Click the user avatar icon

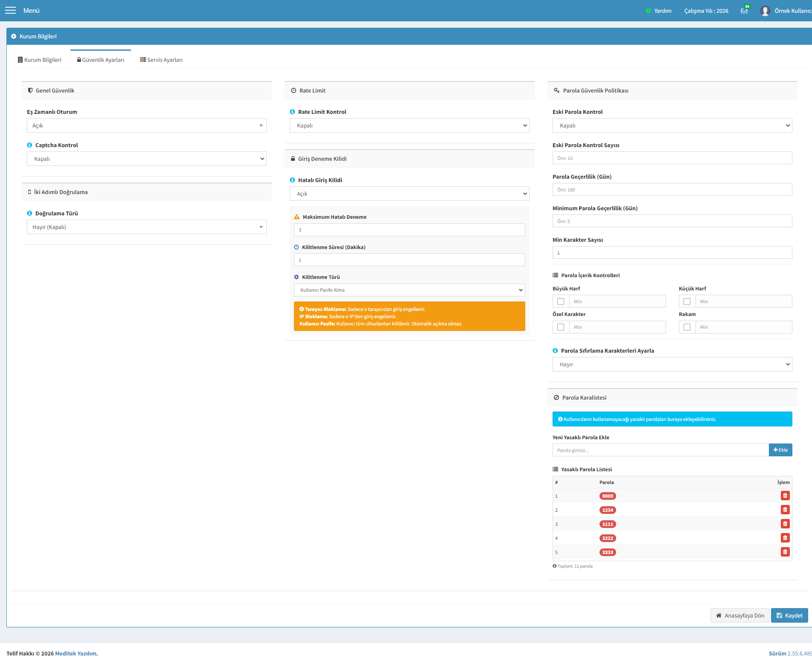765,11
